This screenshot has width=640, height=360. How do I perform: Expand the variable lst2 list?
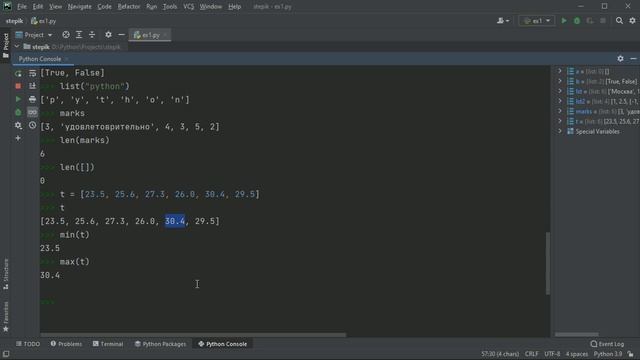(560, 101)
